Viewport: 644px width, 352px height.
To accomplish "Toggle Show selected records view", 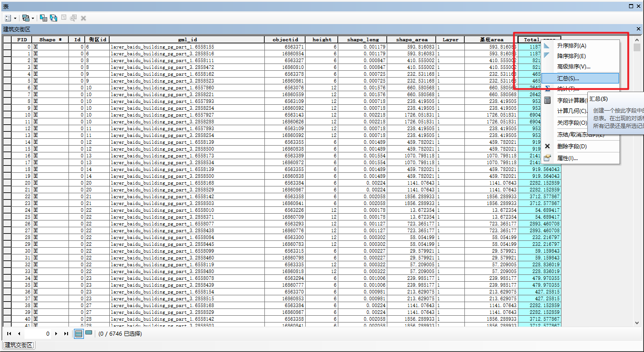I will (88, 333).
